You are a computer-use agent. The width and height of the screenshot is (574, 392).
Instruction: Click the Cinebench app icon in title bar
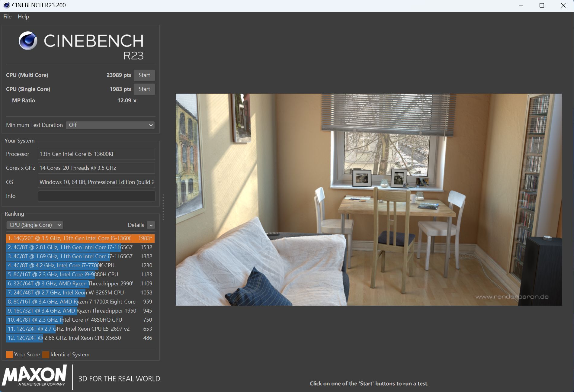6,5
